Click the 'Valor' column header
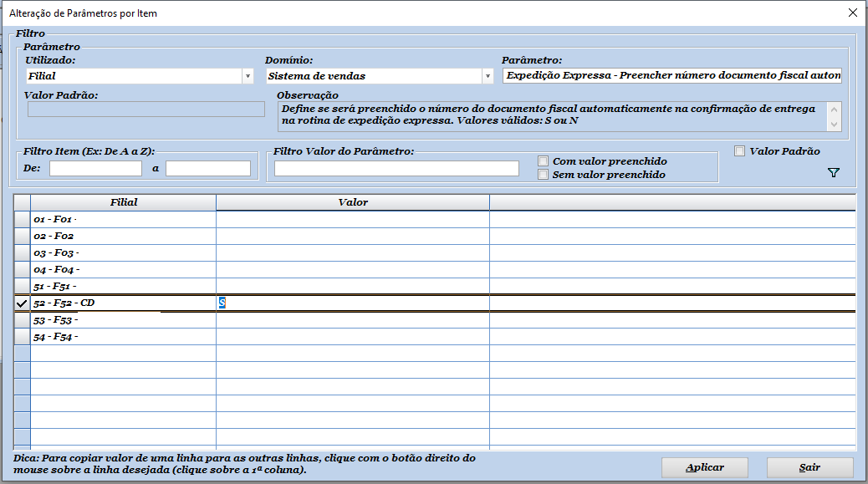Image resolution: width=868 pixels, height=484 pixels. point(352,202)
